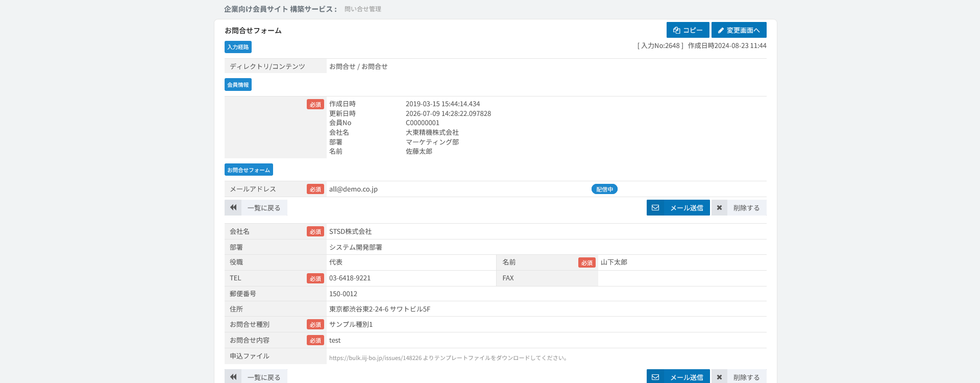The height and width of the screenshot is (383, 980).
Task: Click the 郵便番号 field label
Action: coord(243,294)
